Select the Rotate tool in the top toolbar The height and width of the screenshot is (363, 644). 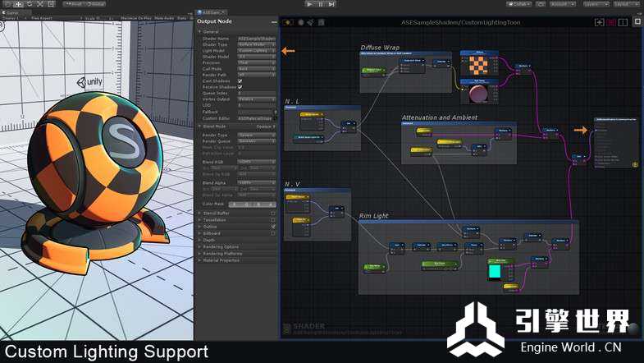[29, 4]
